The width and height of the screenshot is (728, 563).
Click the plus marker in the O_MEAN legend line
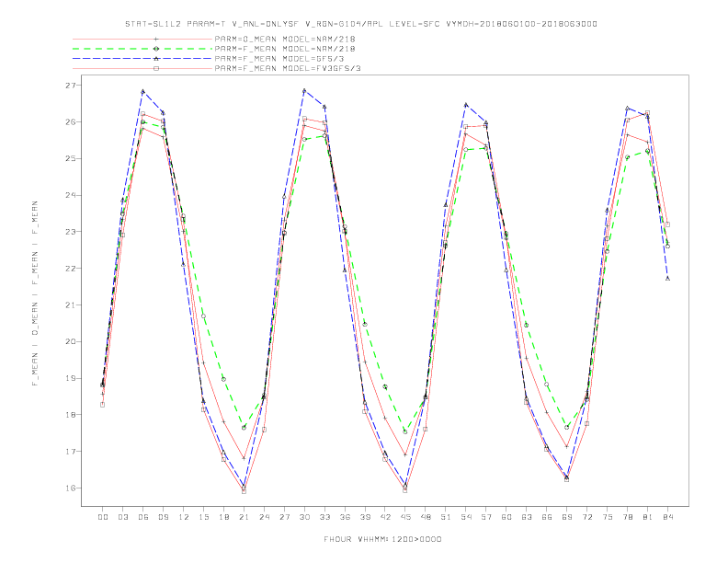(156, 39)
